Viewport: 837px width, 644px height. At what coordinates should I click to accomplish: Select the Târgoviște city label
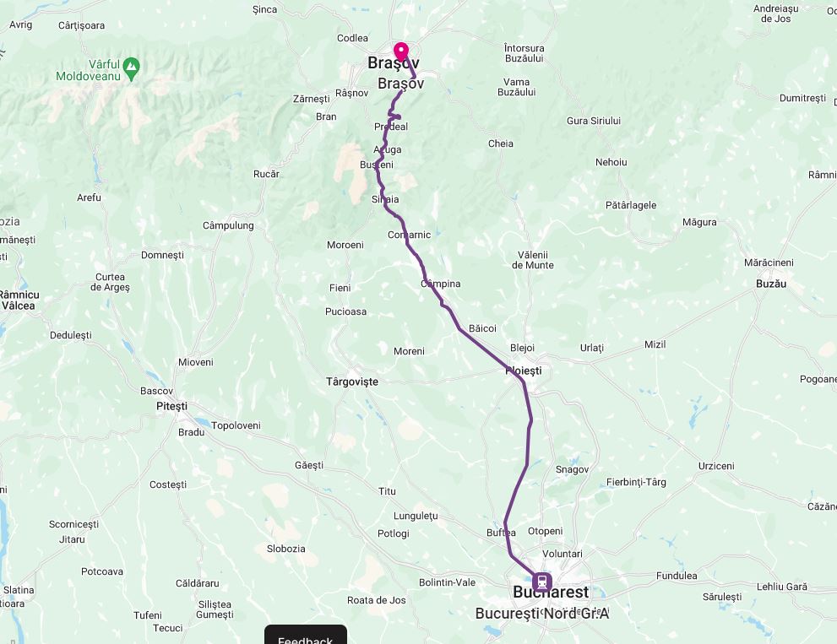pos(352,382)
